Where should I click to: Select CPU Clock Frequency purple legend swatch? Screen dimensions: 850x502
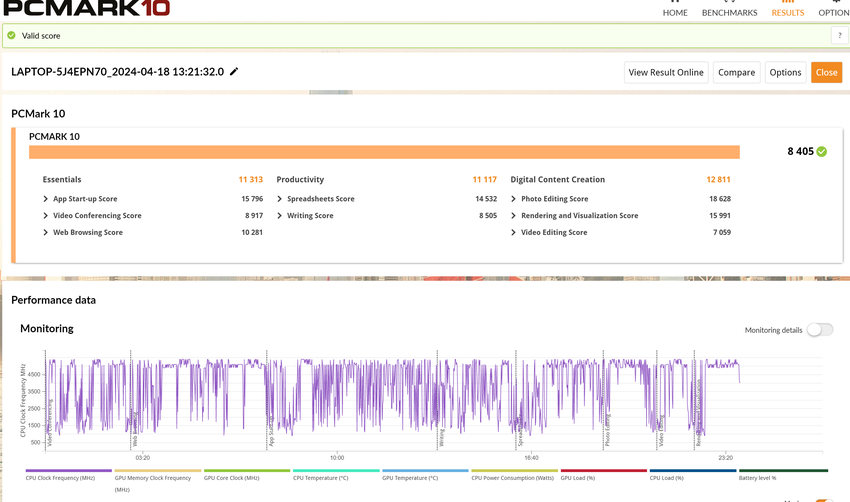(x=68, y=470)
